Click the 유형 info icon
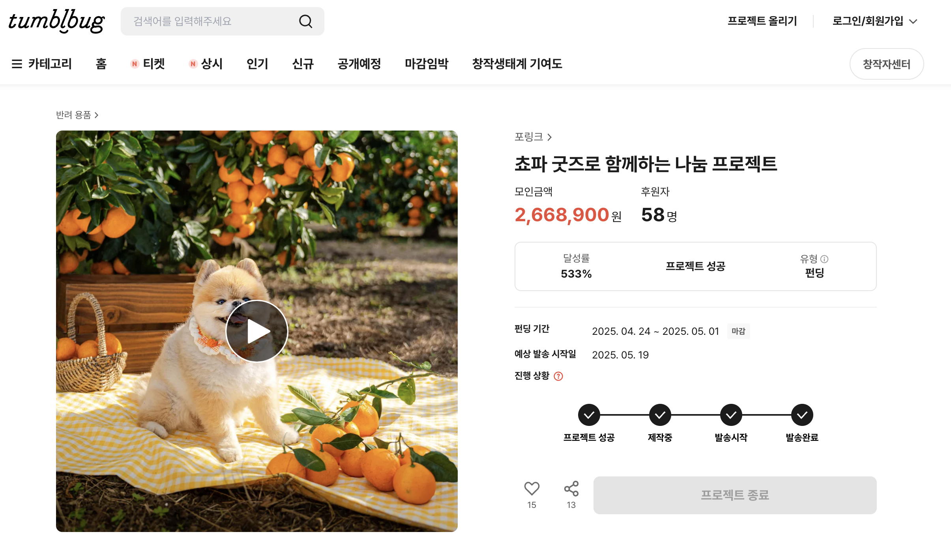Viewport: 951px width, 560px height. pyautogui.click(x=824, y=259)
